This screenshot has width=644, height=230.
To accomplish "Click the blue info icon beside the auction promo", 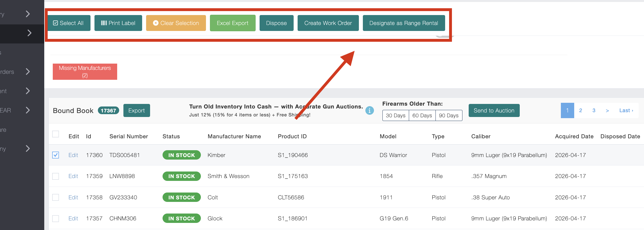I will click(x=369, y=110).
